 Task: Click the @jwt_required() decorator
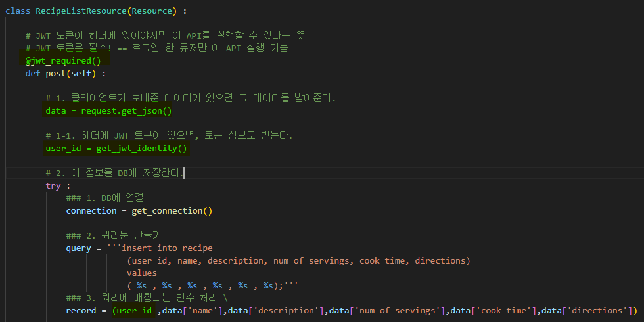tap(63, 61)
